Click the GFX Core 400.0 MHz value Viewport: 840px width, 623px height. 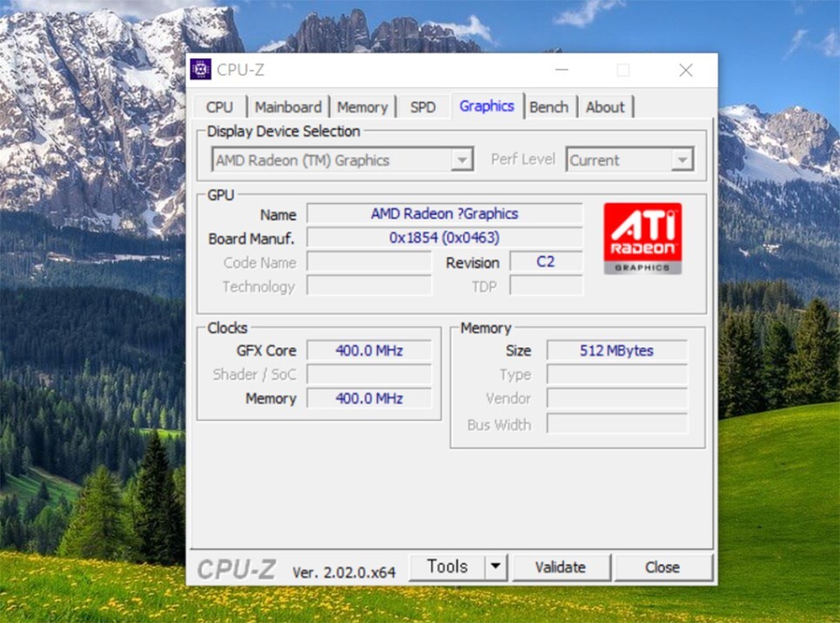point(369,351)
